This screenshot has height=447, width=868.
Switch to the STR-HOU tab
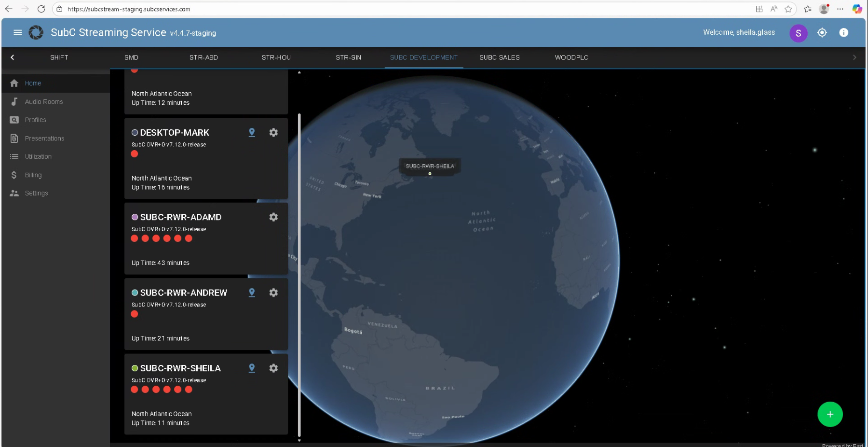pos(276,57)
